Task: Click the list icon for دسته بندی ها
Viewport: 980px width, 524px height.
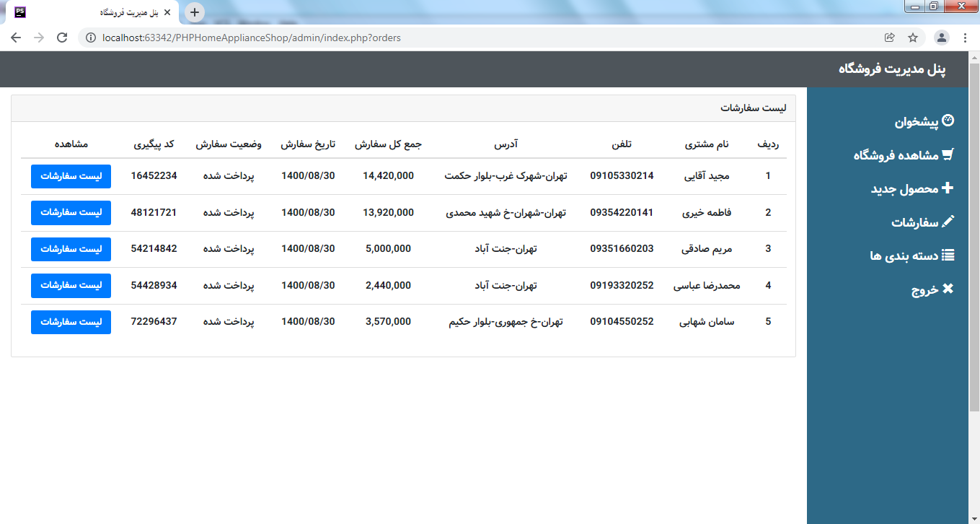Action: [x=948, y=255]
